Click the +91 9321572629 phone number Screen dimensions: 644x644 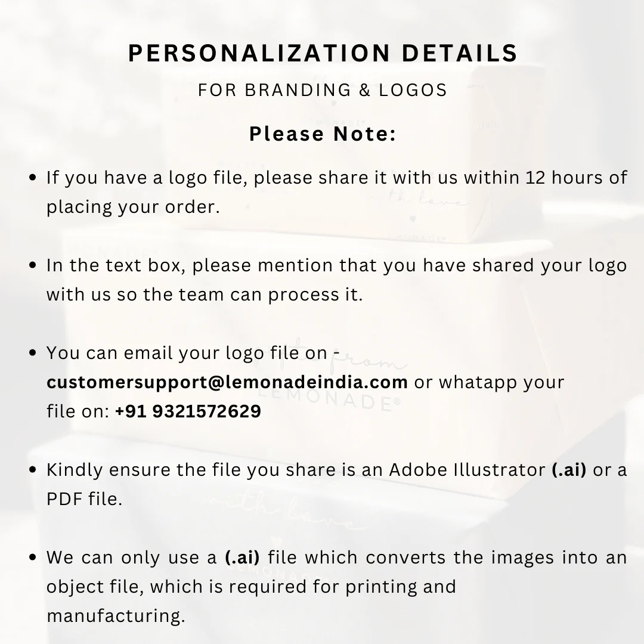pos(188,411)
